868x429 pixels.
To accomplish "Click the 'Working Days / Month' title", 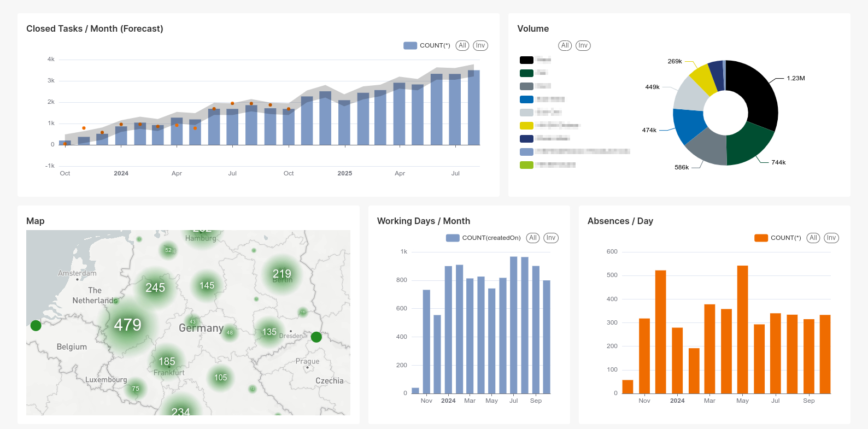I will click(424, 221).
